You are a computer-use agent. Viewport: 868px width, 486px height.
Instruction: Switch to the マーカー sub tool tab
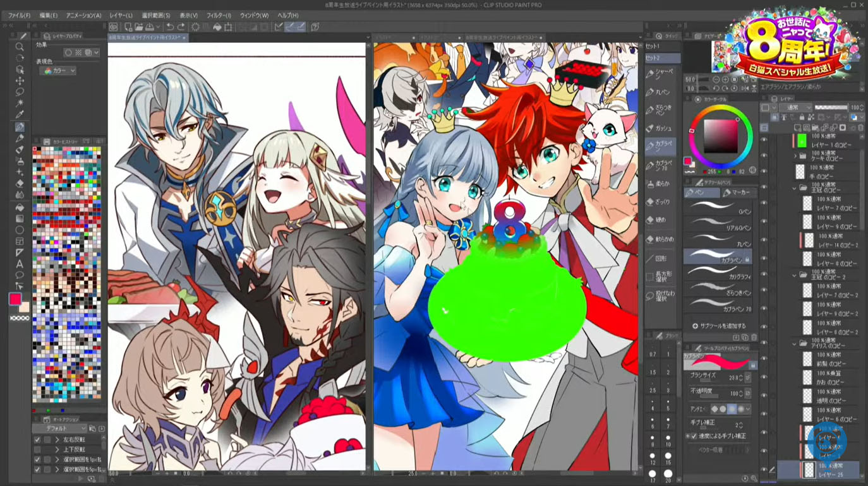tap(736, 193)
